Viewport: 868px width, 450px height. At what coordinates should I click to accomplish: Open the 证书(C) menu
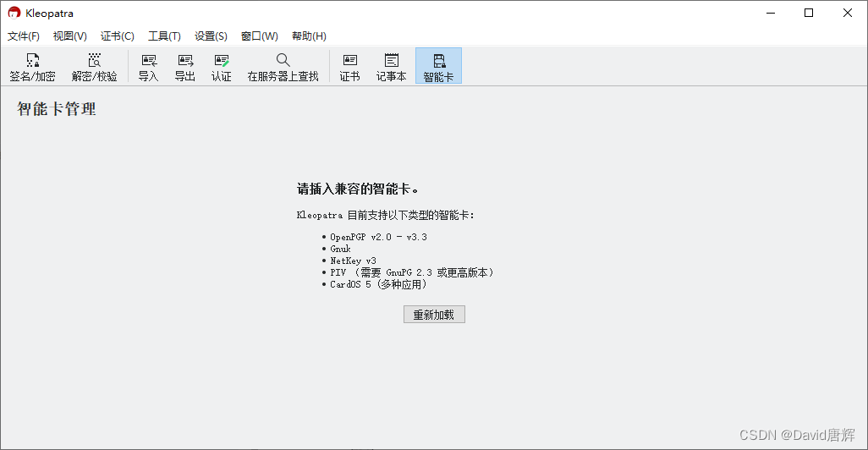tap(118, 36)
